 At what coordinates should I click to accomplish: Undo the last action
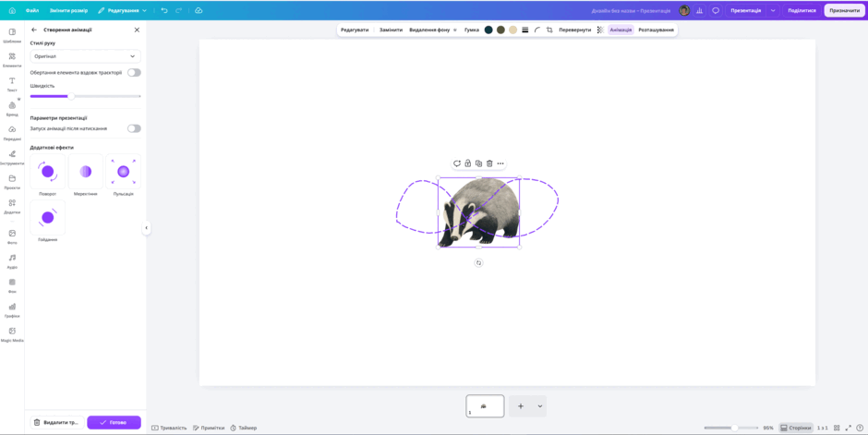pyautogui.click(x=164, y=10)
